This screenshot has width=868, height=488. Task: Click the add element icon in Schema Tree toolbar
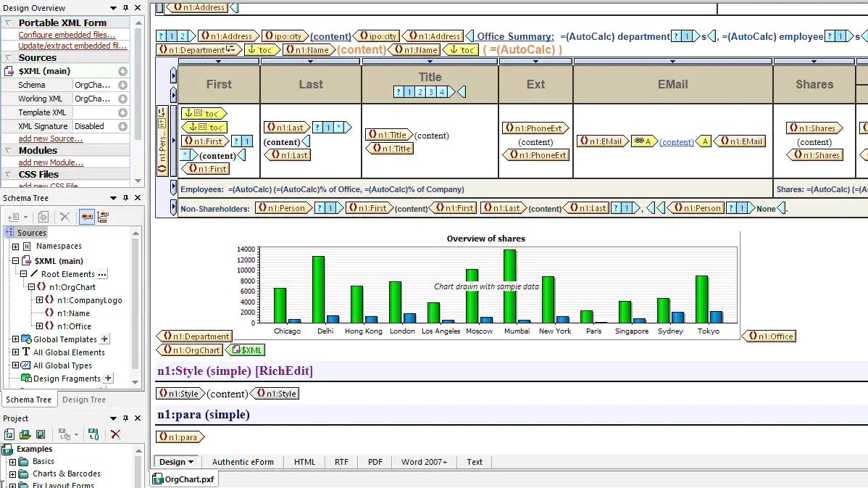coord(16,217)
